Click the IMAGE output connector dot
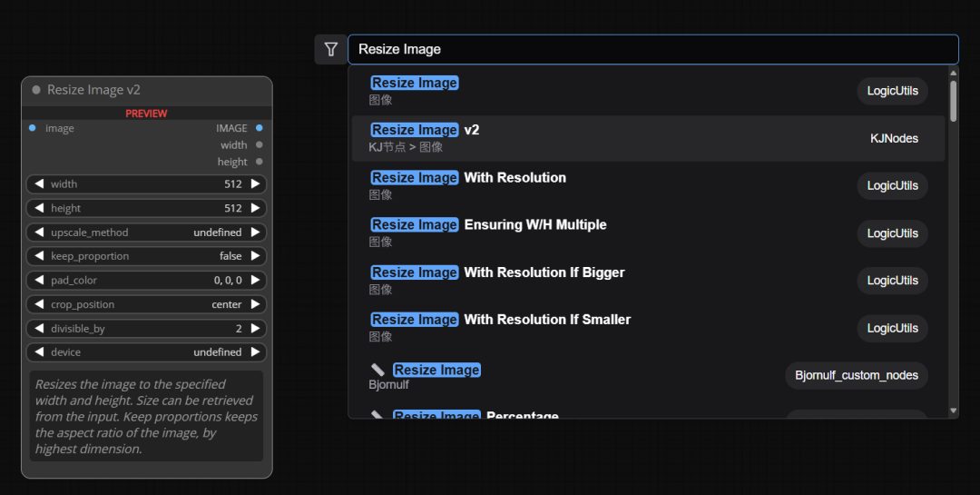The height and width of the screenshot is (495, 980). coord(260,128)
